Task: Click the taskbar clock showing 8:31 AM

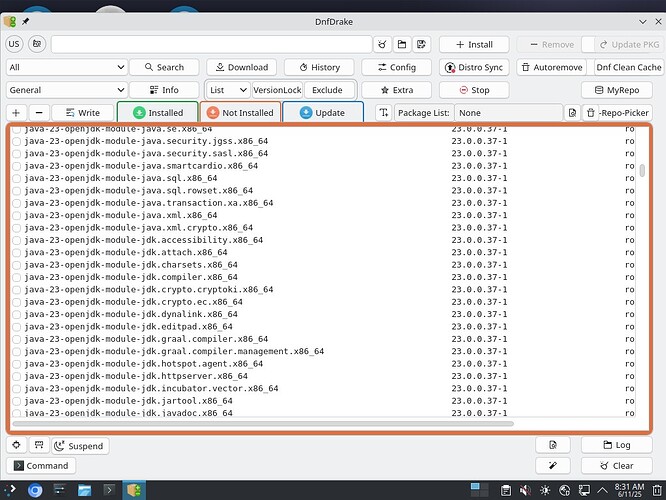Action: [x=629, y=490]
